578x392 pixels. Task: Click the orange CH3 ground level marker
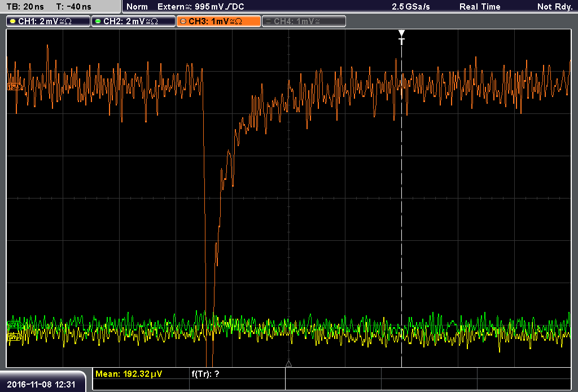[15, 87]
